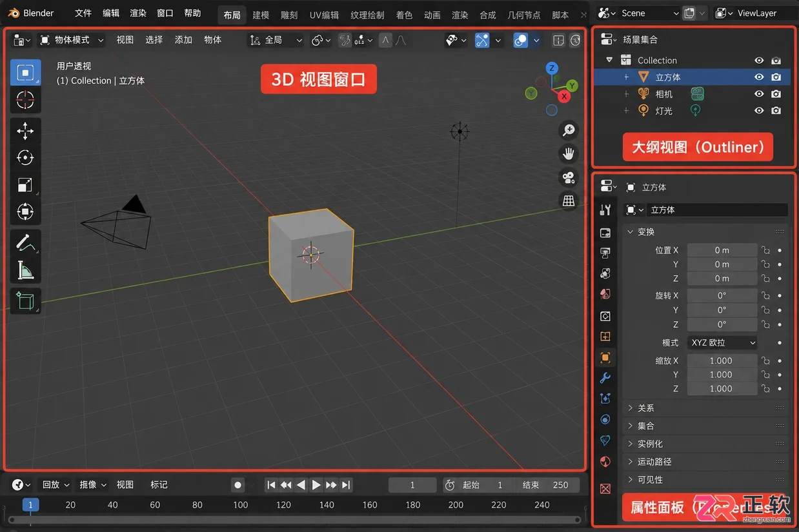Open the XYZ 欧拉 rotation mode dropdown

pos(722,343)
